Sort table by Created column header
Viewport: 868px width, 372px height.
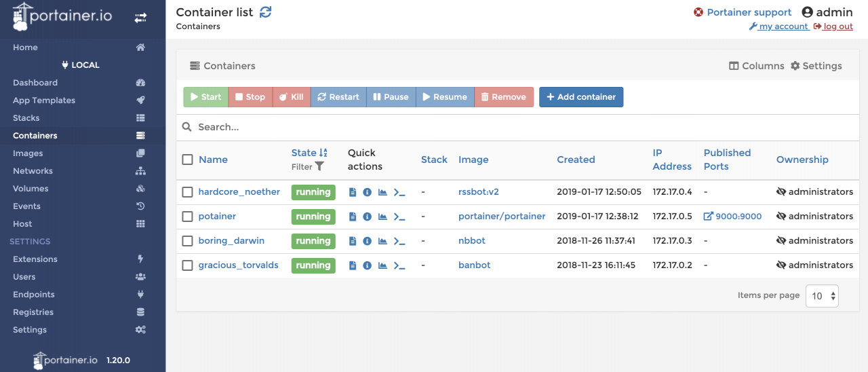[x=576, y=160]
